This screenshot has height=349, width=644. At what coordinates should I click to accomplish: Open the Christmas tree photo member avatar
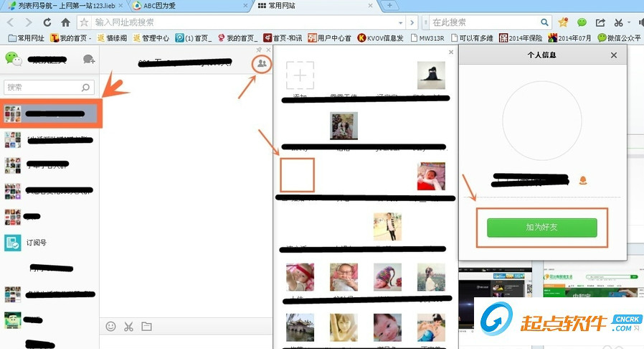coord(344,126)
